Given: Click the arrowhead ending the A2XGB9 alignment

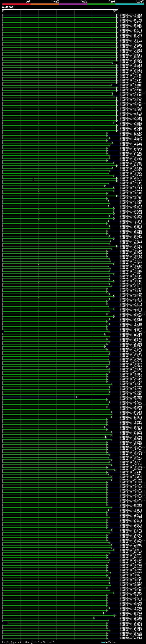Looking at the screenshot, I should 112,63.
